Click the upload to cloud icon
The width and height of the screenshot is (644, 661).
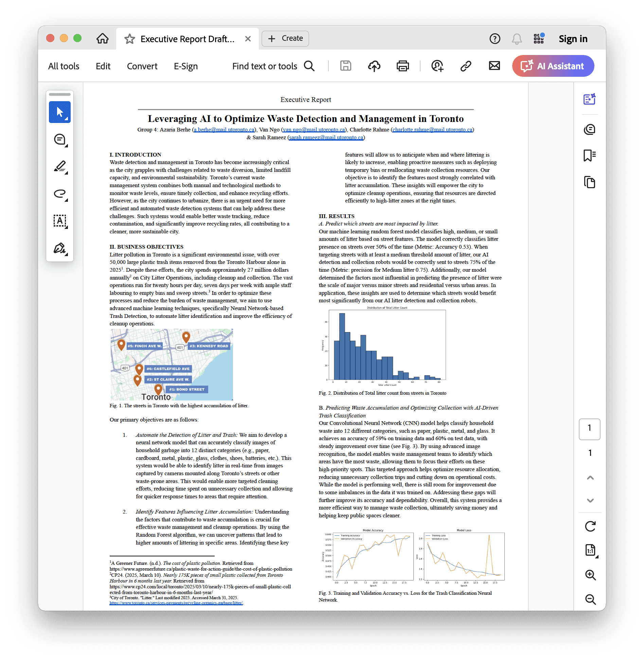pos(374,66)
